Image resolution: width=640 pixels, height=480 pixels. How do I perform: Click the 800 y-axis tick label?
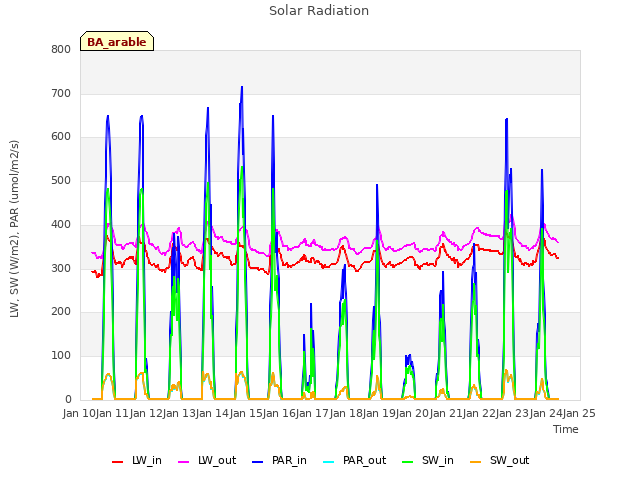(61, 49)
